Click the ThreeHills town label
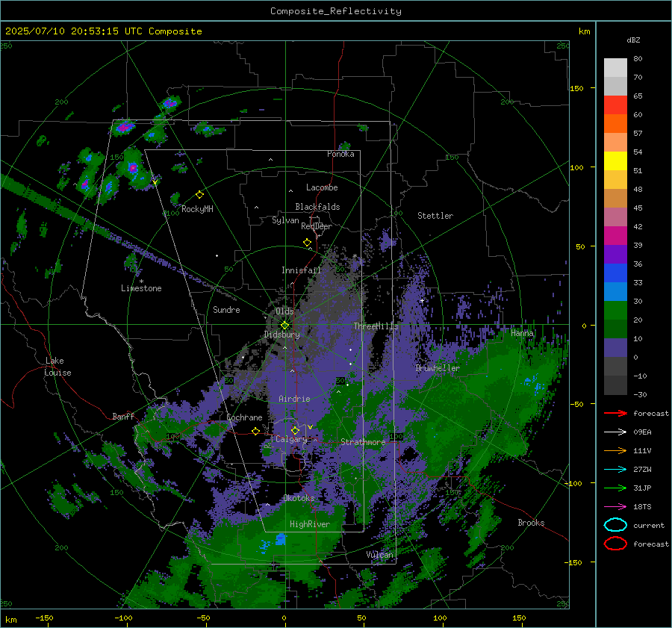 click(x=376, y=326)
